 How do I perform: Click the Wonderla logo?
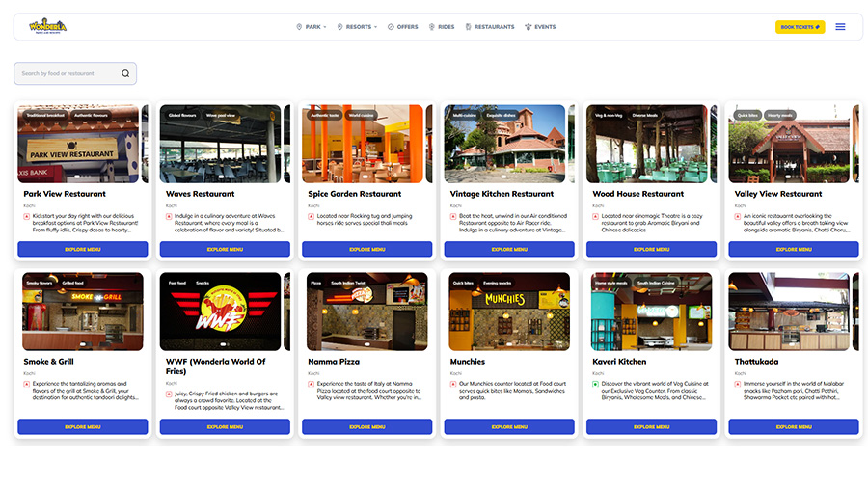pyautogui.click(x=47, y=26)
